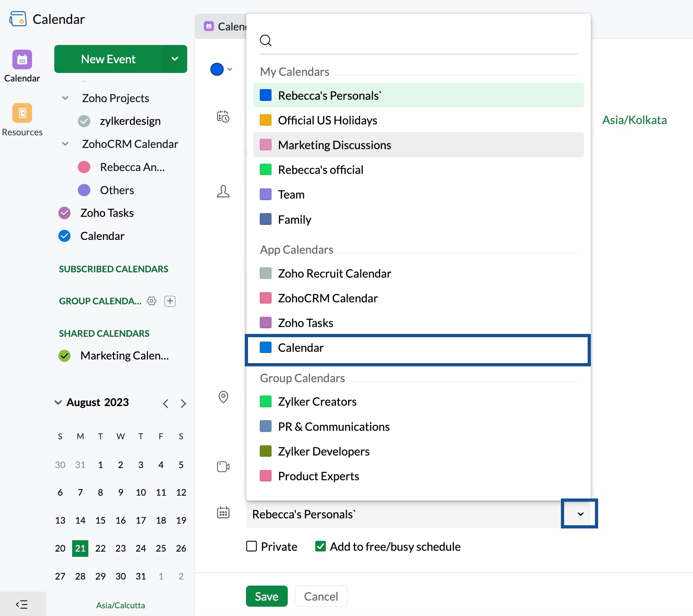Select PR & Communications group calendar
The width and height of the screenshot is (693, 616).
(x=418, y=426)
